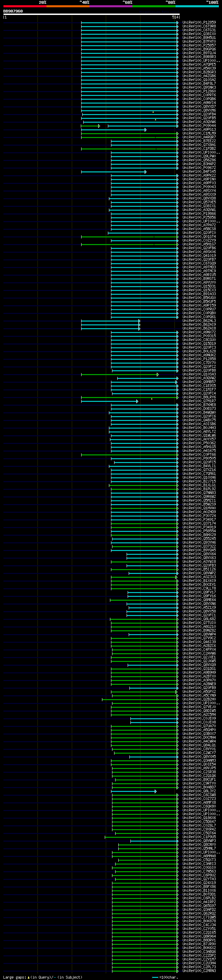
Task: Select the UniRef100_C0PQ61 label
Action: [199, 317]
